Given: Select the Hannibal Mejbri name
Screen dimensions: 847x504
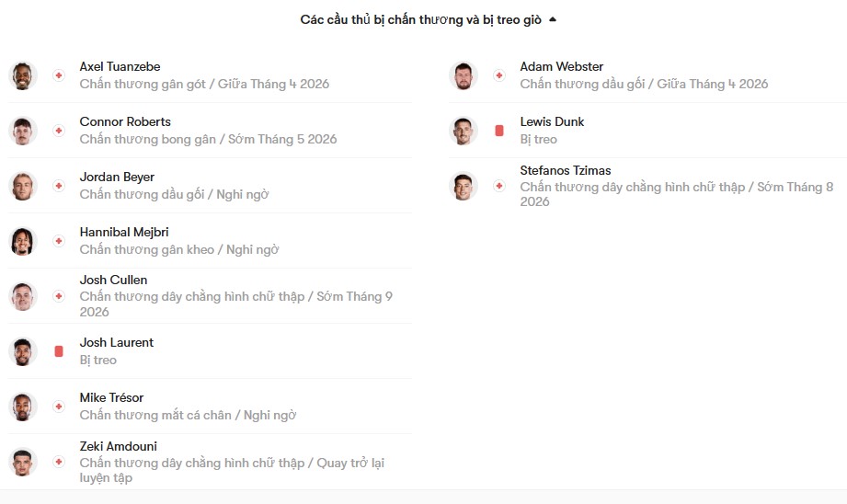Looking at the screenshot, I should [x=124, y=232].
